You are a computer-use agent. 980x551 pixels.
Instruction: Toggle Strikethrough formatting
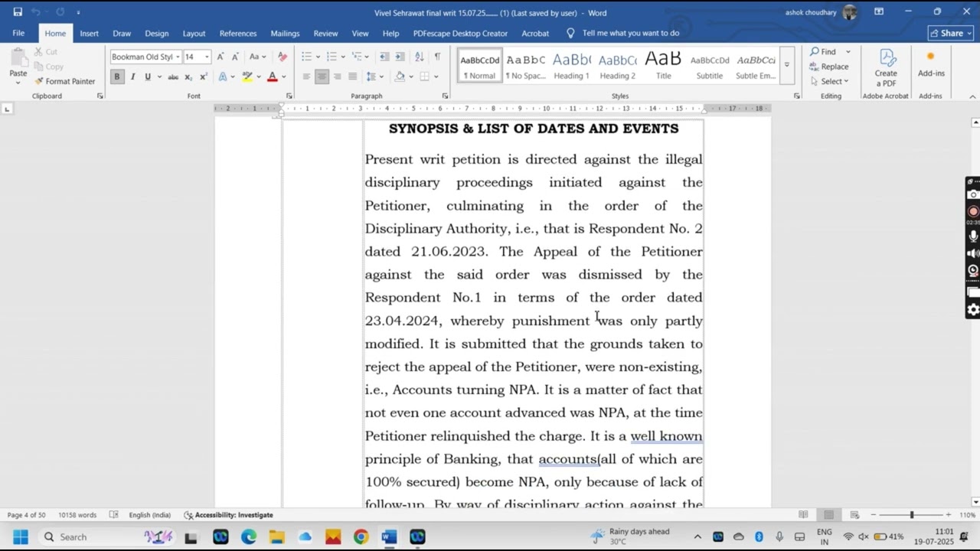[x=173, y=77]
